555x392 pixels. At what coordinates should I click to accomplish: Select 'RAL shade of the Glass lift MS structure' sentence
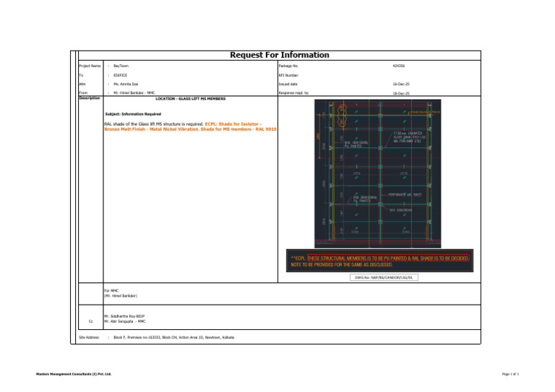[154, 124]
